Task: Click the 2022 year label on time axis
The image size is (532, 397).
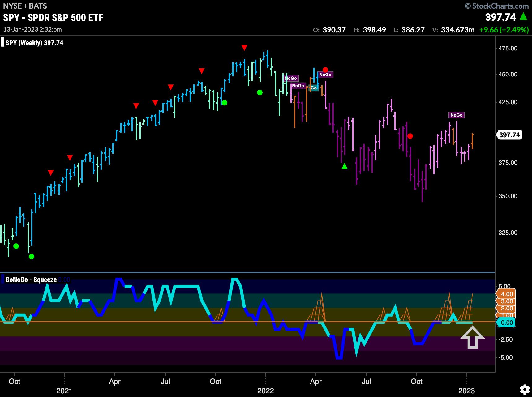Action: click(266, 391)
